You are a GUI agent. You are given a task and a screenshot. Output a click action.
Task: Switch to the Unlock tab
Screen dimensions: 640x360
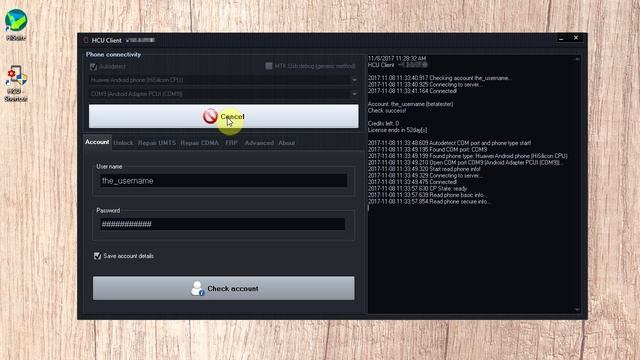click(123, 143)
